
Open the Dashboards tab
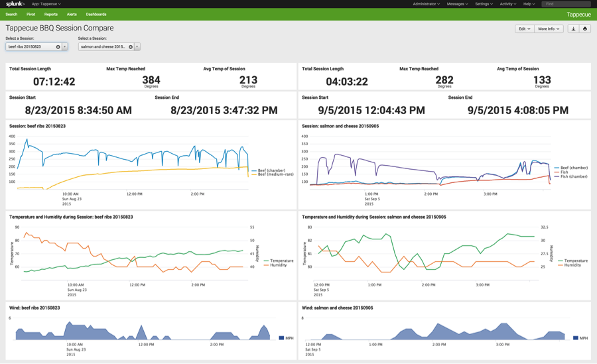96,15
